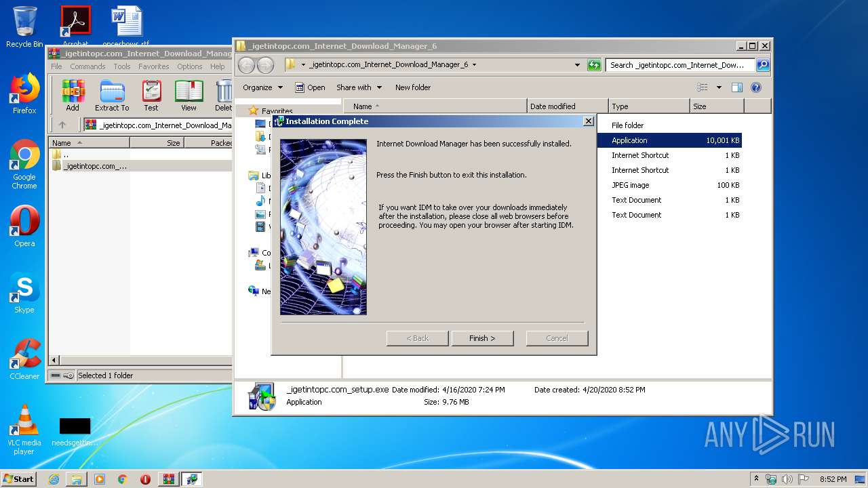The height and width of the screenshot is (488, 868).
Task: Click WinRAR Test toolbar icon
Action: pos(151,96)
